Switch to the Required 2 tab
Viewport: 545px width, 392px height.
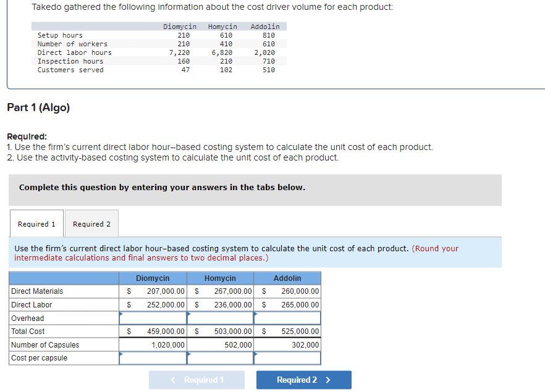91,223
